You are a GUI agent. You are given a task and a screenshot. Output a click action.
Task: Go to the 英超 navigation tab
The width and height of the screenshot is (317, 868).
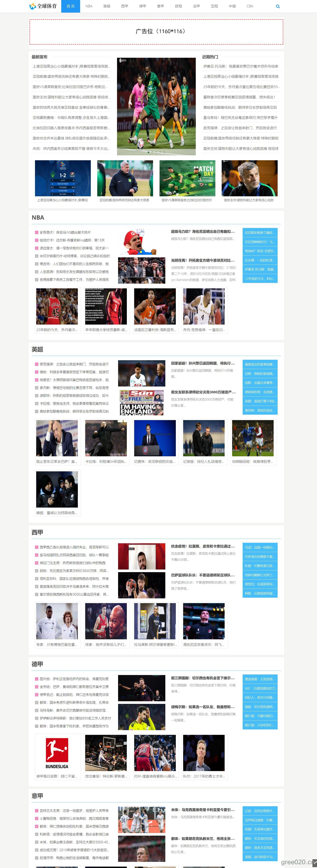click(x=107, y=6)
